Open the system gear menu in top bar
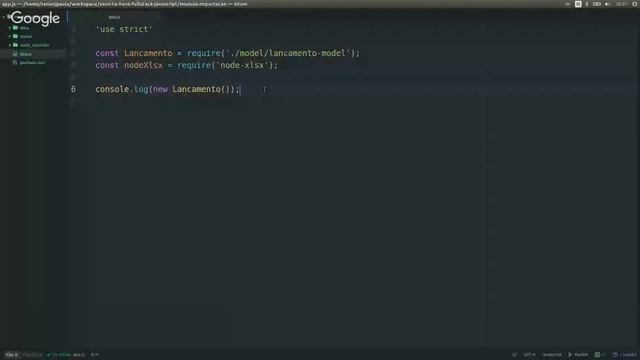 click(x=635, y=4)
